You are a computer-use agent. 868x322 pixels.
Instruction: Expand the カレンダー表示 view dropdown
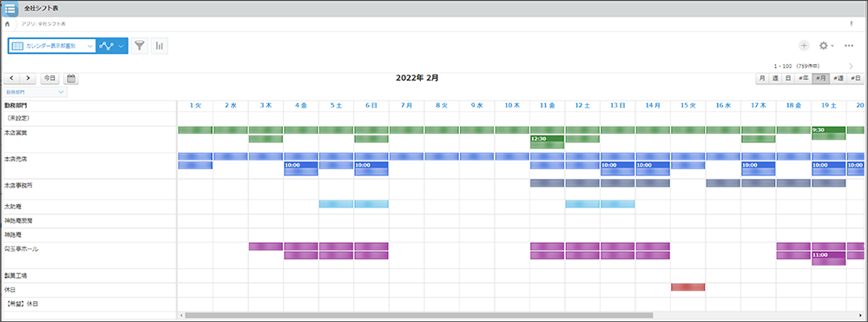pos(51,46)
